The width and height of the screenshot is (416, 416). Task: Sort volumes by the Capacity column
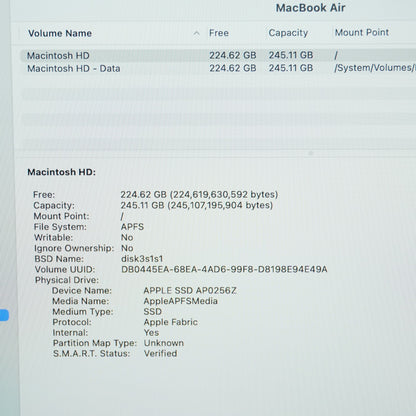point(288,33)
